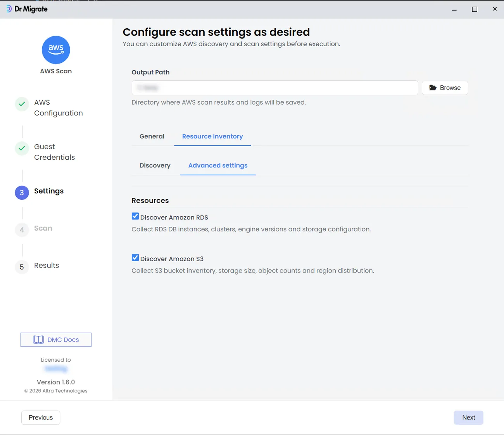The width and height of the screenshot is (504, 435).
Task: Click the AWS Configuration green checkmark icon
Action: point(22,104)
